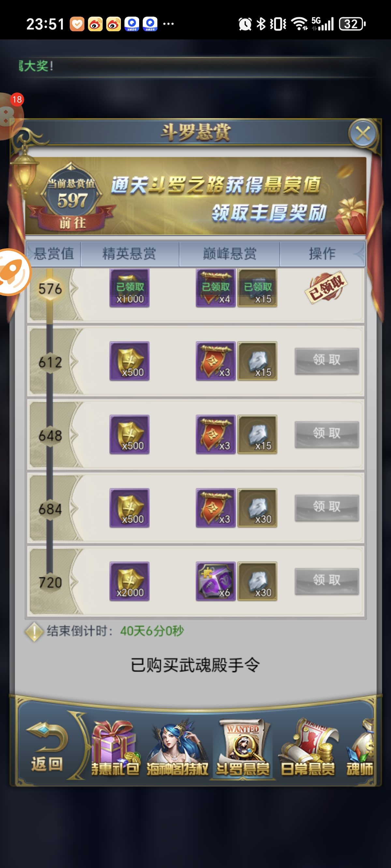
Task: Tap the x2000 shield reward in row 720
Action: [x=129, y=582]
